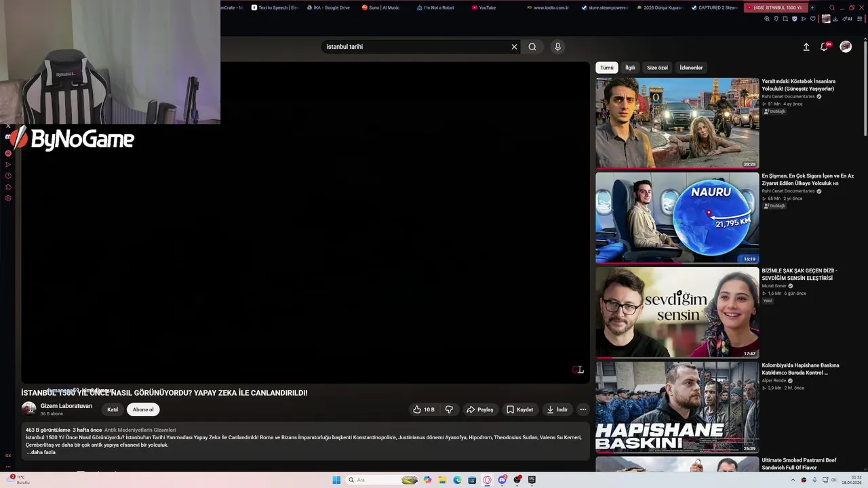Click the magnifier search button in YouTube
Viewport: 868px width, 488px height.
[x=532, y=47]
